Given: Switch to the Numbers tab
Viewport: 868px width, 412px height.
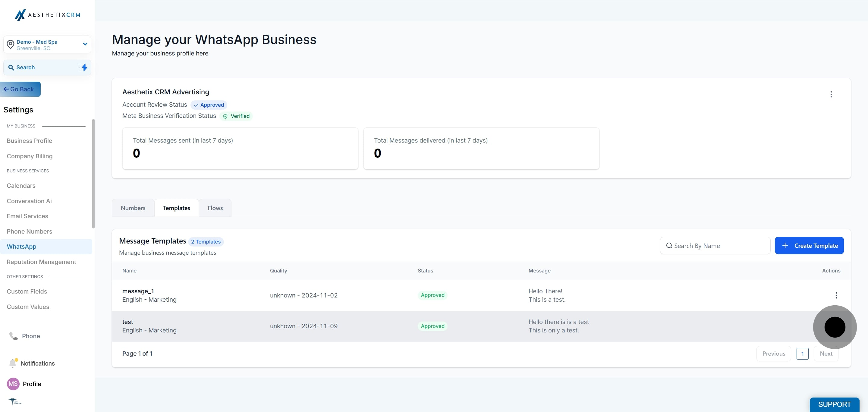Looking at the screenshot, I should click(133, 208).
